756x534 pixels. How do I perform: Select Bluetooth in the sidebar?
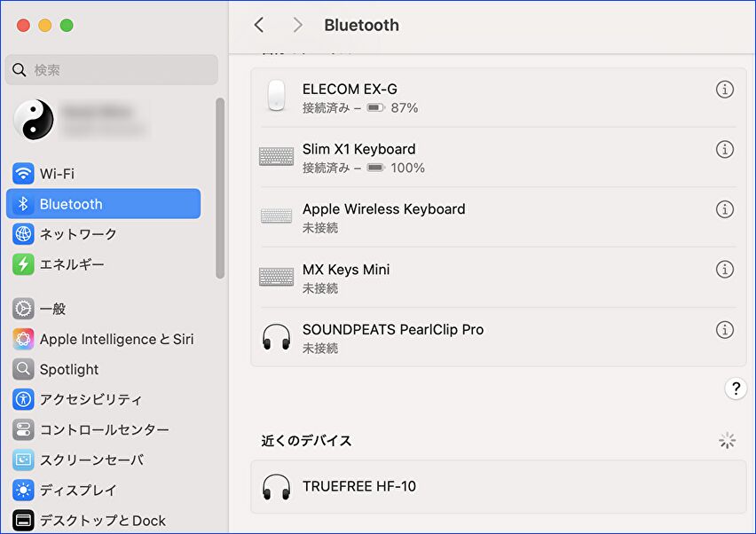click(71, 204)
